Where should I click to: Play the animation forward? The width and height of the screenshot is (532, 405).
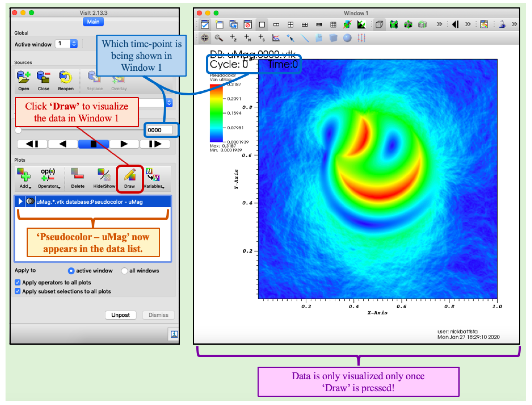[x=124, y=144]
